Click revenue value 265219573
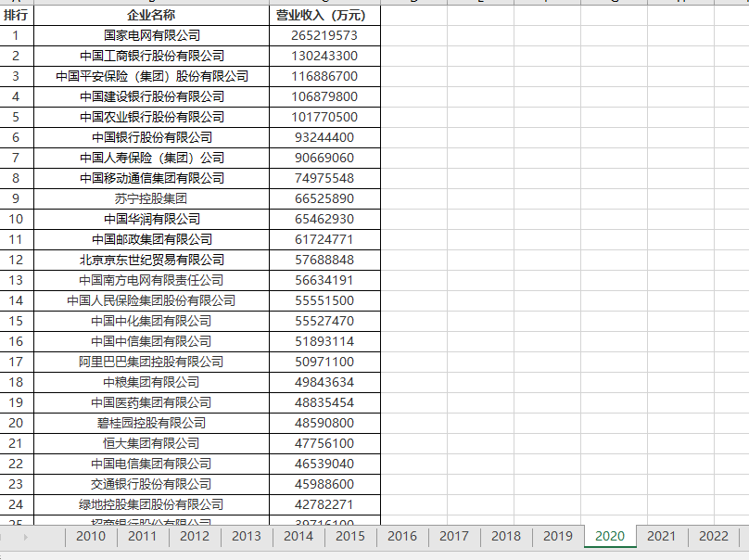This screenshot has height=560, width=749. (x=324, y=36)
